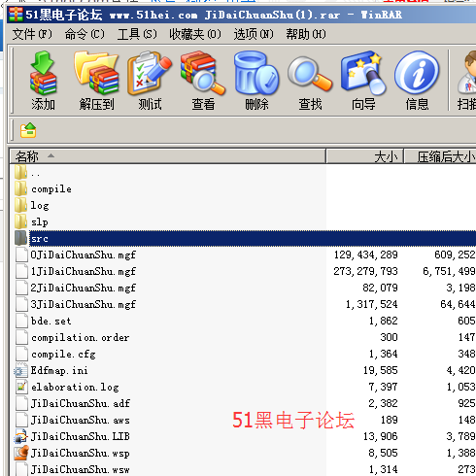Click the Delete (删除) trash icon
This screenshot has height=476, width=476.
(256, 81)
